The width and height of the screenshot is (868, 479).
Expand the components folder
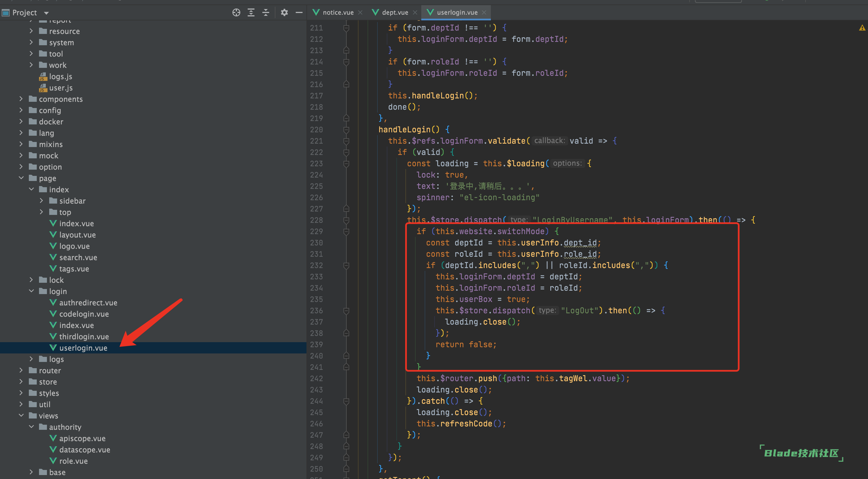[21, 99]
